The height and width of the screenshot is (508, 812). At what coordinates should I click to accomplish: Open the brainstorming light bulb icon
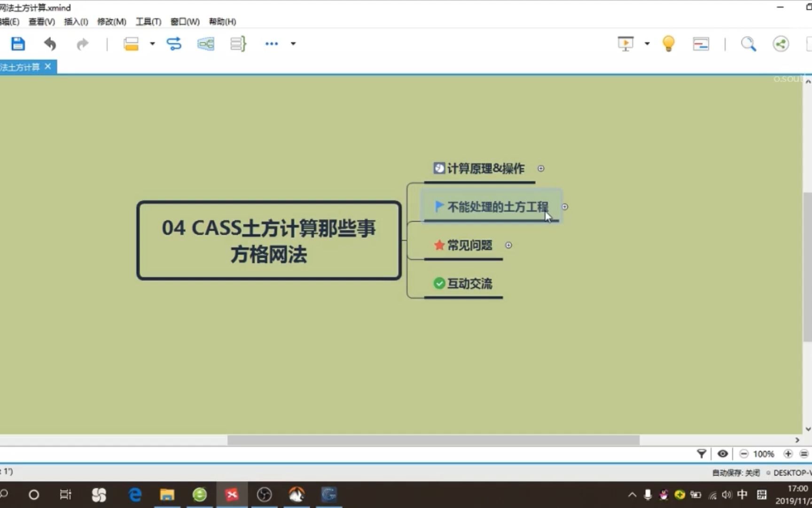668,44
